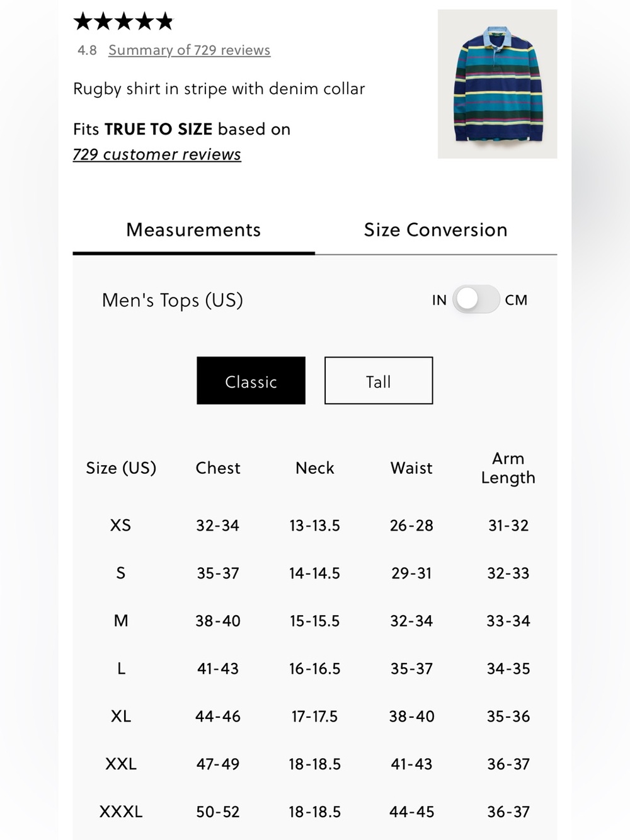Open the 729 customer reviews link
The image size is (630, 840).
pos(157,154)
